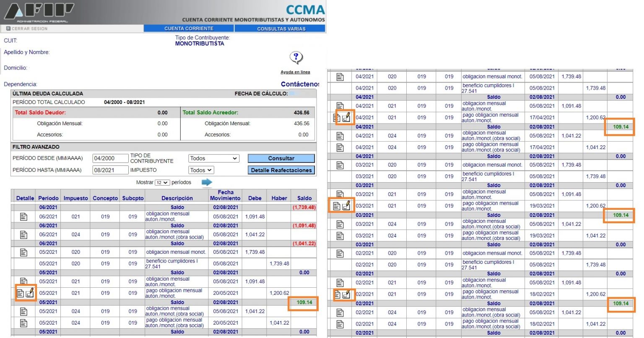Switch to the Cuenta Corriente tab
644x338 pixels.
point(189,28)
